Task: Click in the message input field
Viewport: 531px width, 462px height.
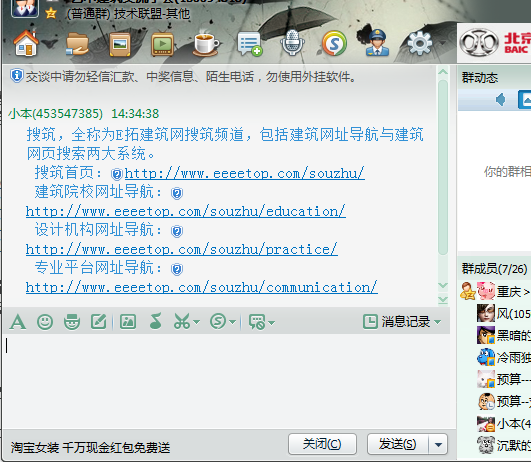Action: pyautogui.click(x=227, y=381)
